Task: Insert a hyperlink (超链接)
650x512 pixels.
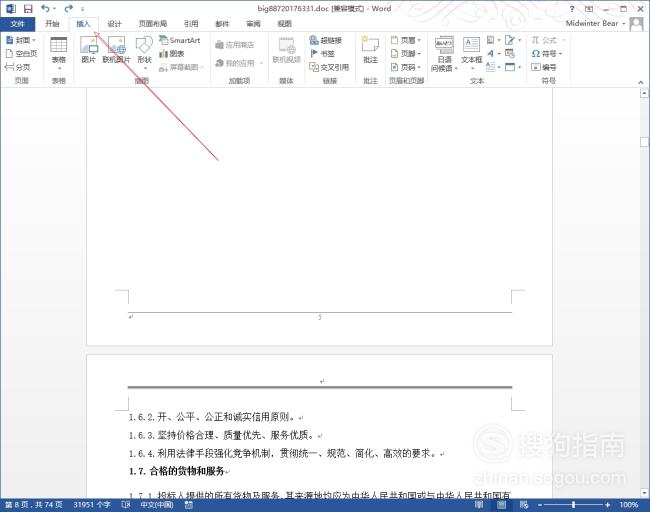Action: coord(326,40)
